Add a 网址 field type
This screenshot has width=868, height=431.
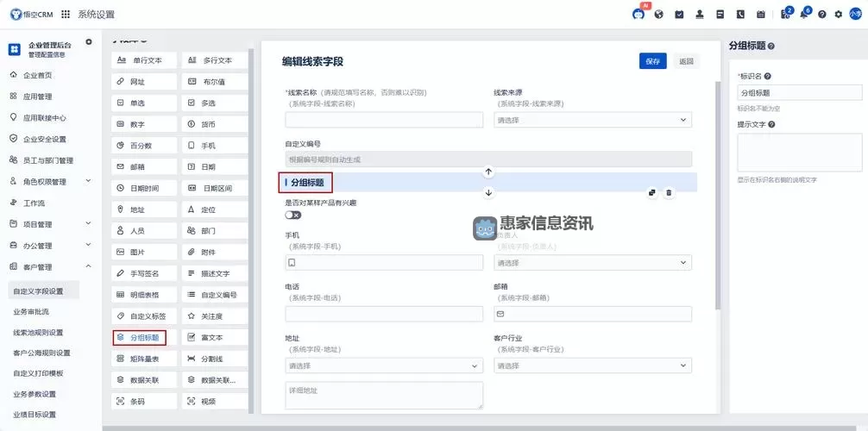(x=144, y=82)
